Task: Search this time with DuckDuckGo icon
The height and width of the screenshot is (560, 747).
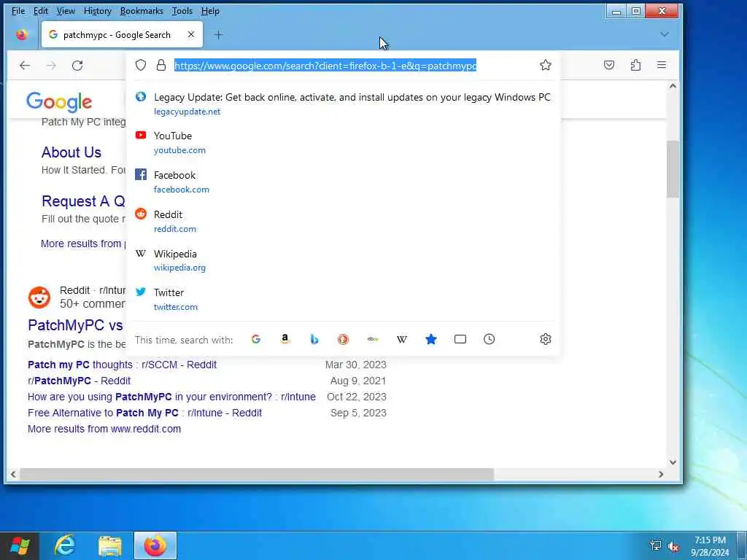Action: (343, 339)
